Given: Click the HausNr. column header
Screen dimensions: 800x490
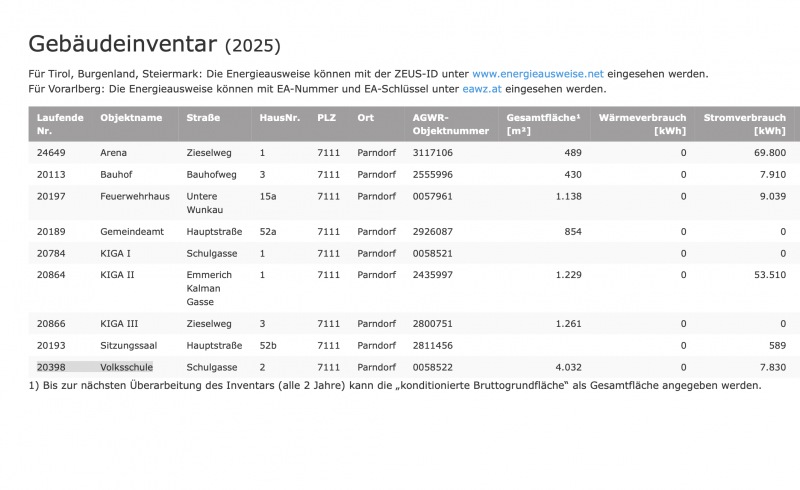Looking at the screenshot, I should point(279,118).
